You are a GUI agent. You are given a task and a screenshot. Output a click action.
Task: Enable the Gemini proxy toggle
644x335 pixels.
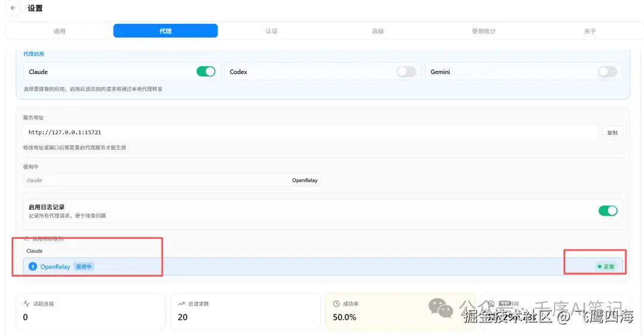[607, 72]
